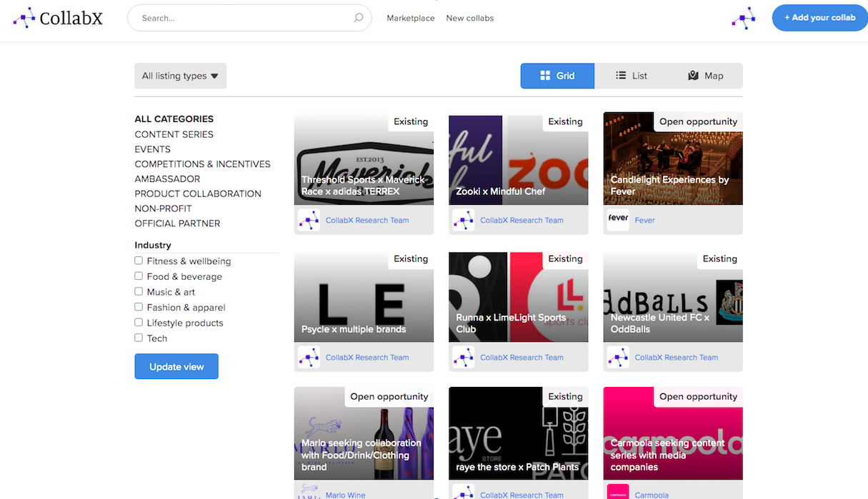Open CollabX Research Team avatar on Threshold Sports card
868x499 pixels.
[x=309, y=220]
